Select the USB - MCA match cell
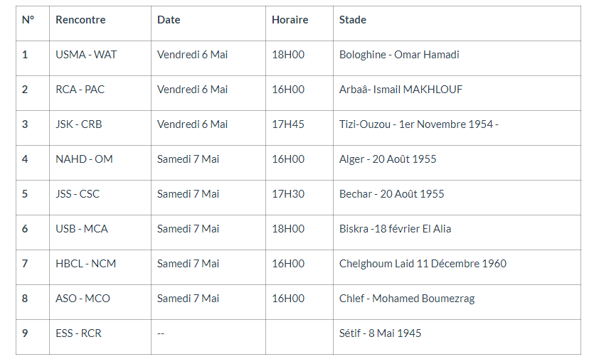 click(x=82, y=229)
